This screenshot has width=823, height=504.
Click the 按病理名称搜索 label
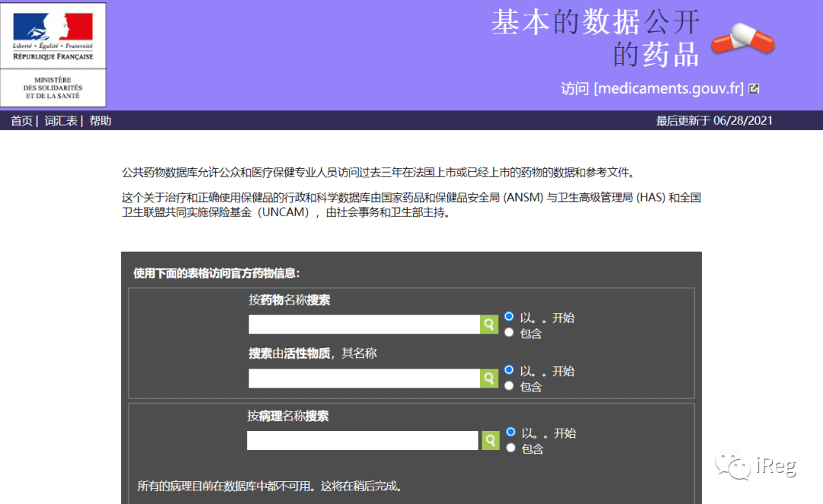[287, 416]
